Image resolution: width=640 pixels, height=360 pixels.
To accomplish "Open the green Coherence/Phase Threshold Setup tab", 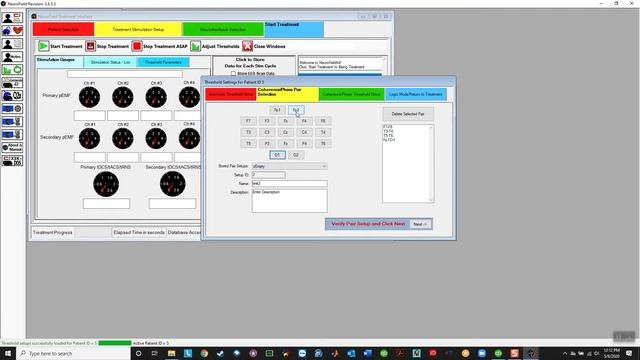I will click(351, 94).
